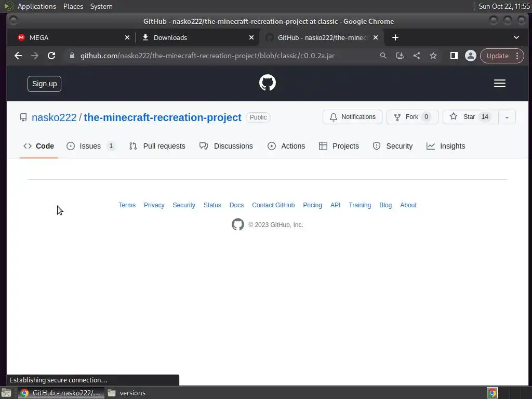
Task: Share this page using the share icon
Action: [x=417, y=56]
